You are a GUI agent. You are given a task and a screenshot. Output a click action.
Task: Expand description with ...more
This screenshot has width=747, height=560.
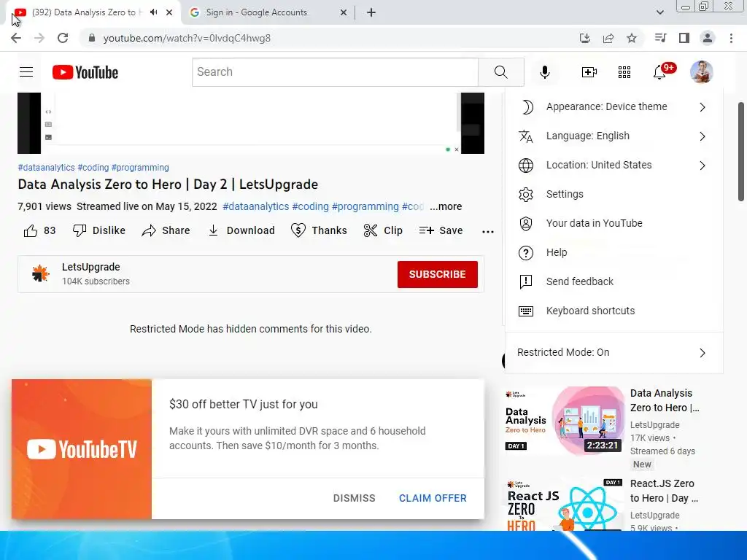pyautogui.click(x=446, y=206)
